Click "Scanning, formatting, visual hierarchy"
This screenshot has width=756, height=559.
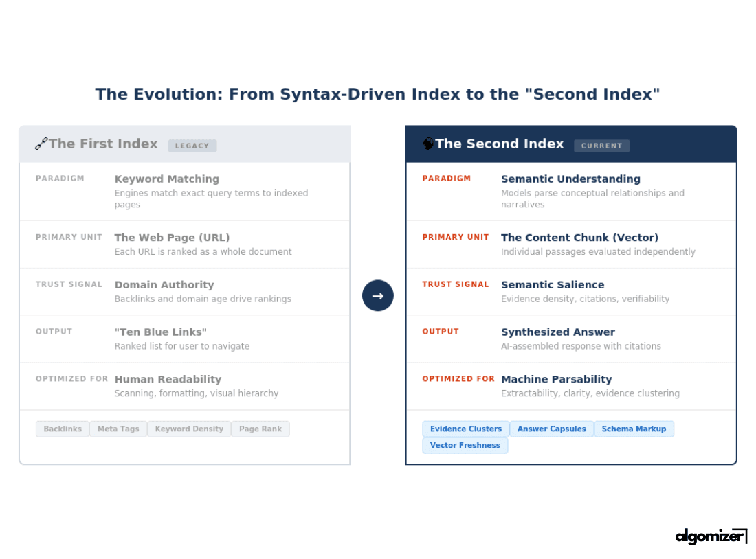(x=197, y=393)
